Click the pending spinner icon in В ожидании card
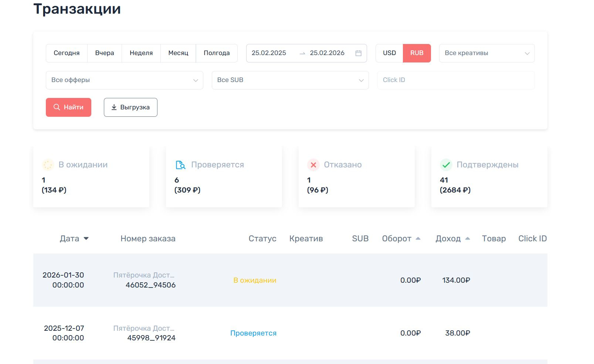This screenshot has height=364, width=594. pos(48,165)
